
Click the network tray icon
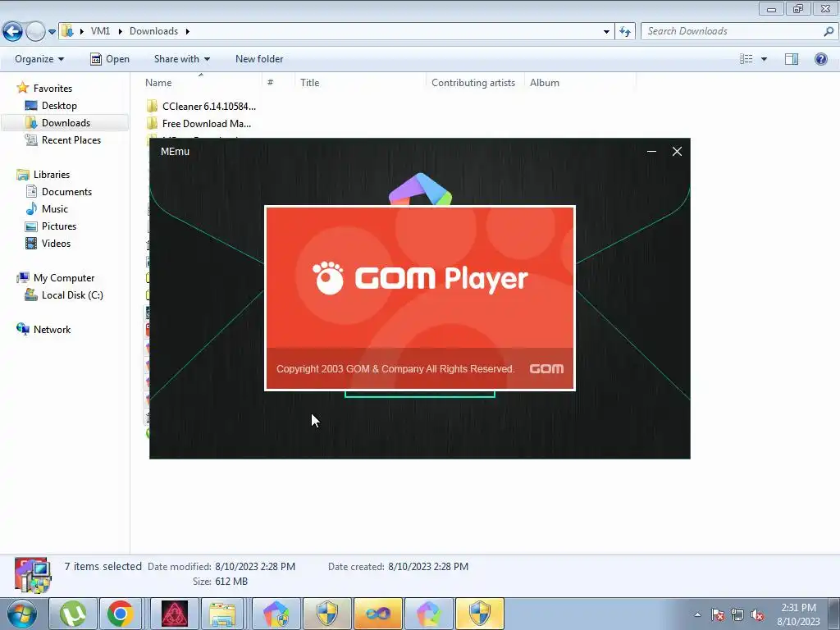pos(737,615)
